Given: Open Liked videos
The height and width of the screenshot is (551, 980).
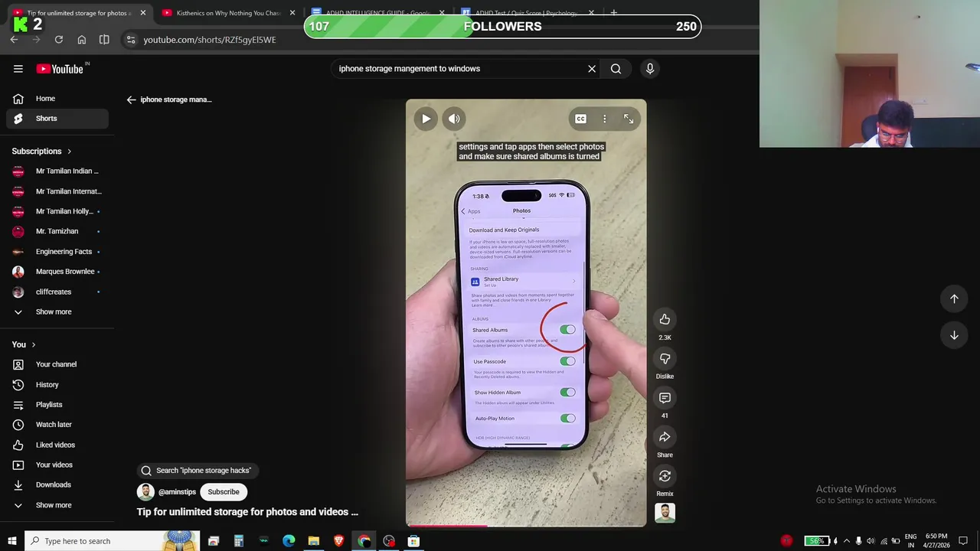Looking at the screenshot, I should click(57, 445).
